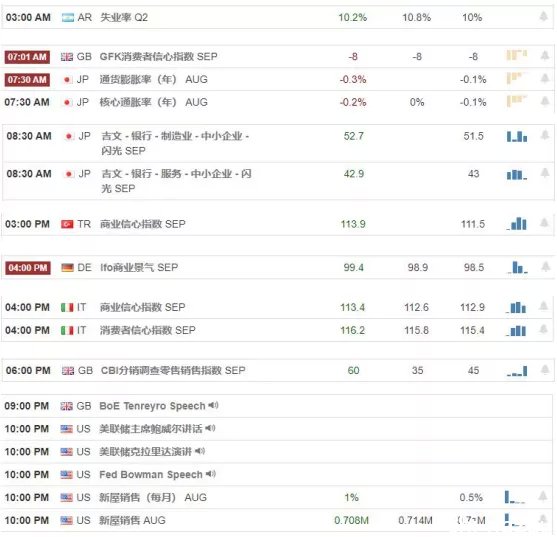Open 吉文 - 银行 - 服务 event
This screenshot has height=537, width=557.
177,181
